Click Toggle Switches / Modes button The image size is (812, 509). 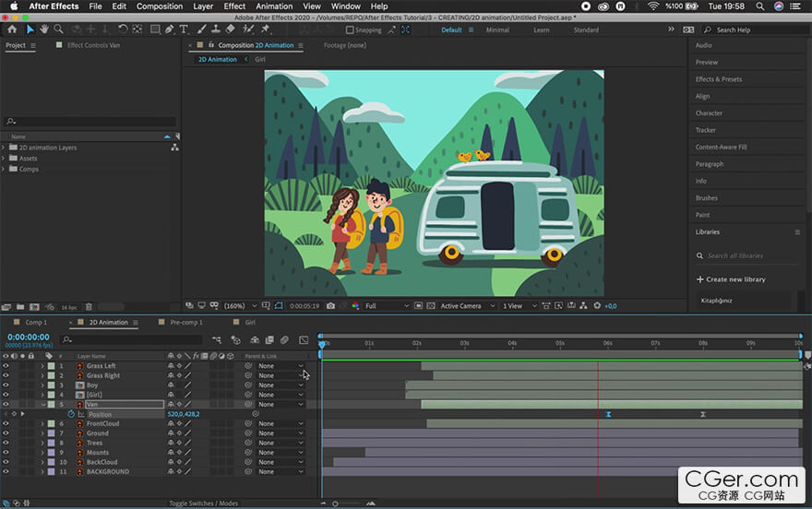pyautogui.click(x=203, y=503)
